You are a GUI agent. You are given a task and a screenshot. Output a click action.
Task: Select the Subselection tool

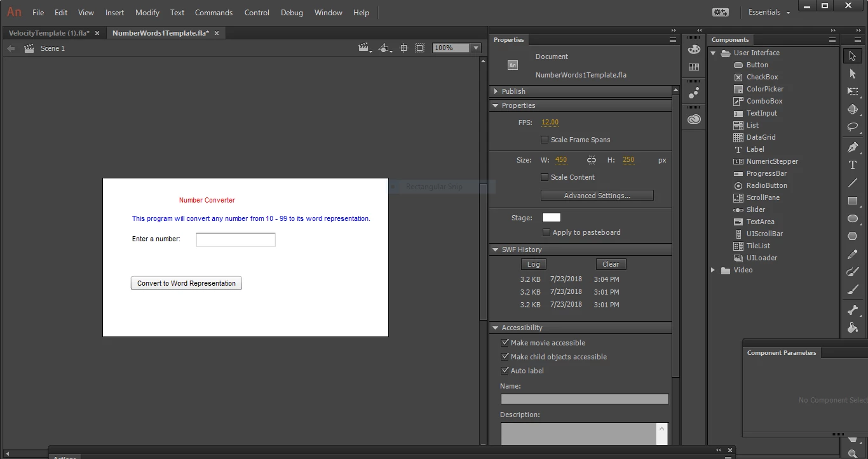[x=853, y=74]
